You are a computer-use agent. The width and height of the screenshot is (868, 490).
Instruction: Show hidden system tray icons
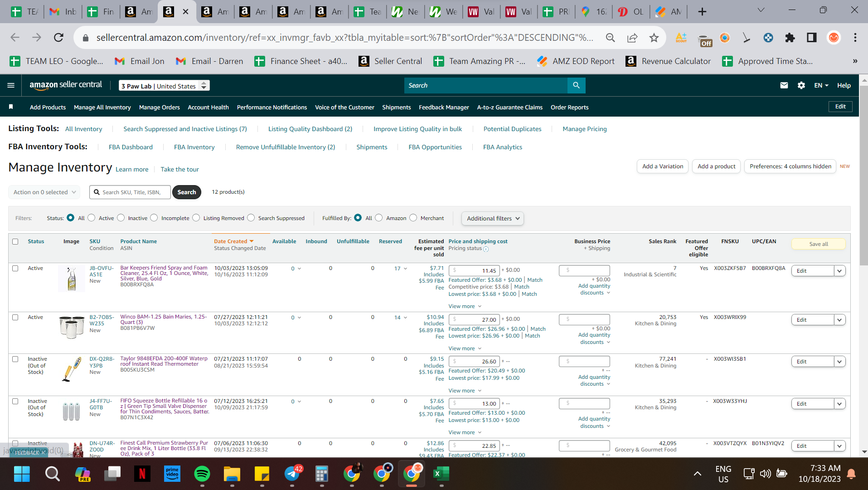698,474
